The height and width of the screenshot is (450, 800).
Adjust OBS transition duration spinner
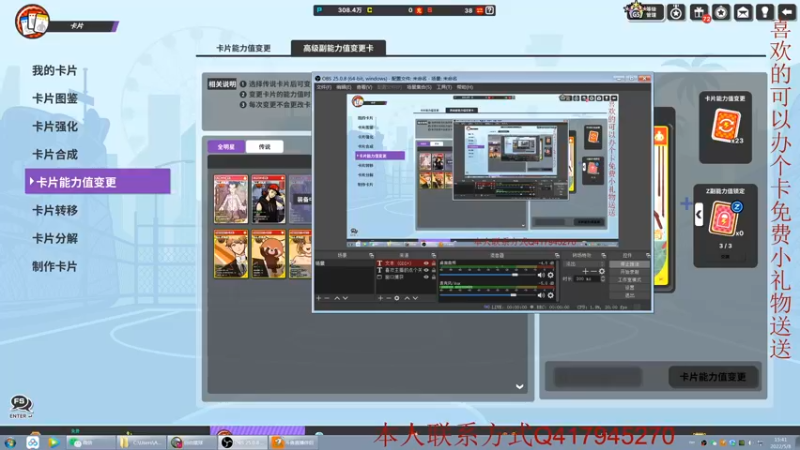603,279
